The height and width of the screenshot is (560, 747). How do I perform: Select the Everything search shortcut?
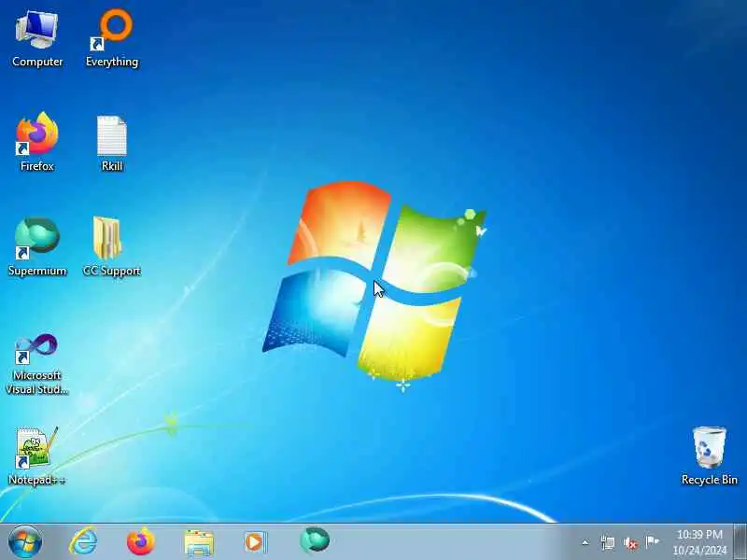[x=112, y=39]
